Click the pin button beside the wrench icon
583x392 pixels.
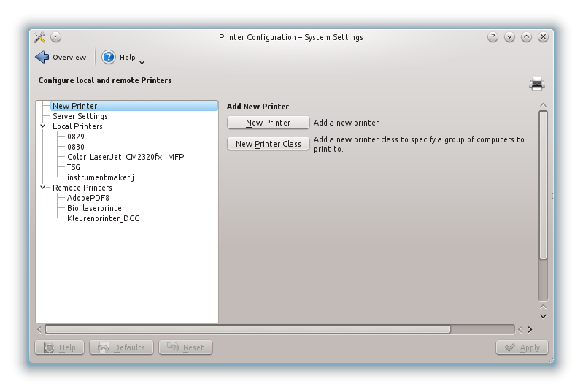tap(56, 37)
